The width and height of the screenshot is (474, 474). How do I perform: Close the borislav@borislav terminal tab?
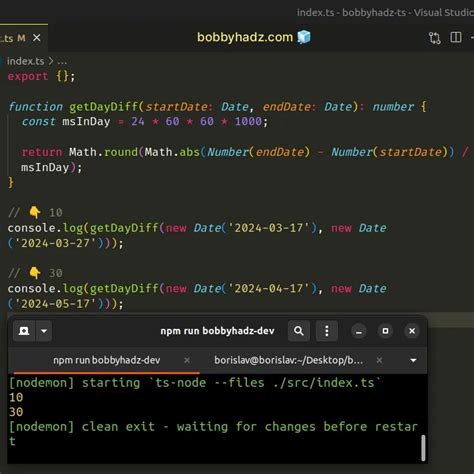379,360
